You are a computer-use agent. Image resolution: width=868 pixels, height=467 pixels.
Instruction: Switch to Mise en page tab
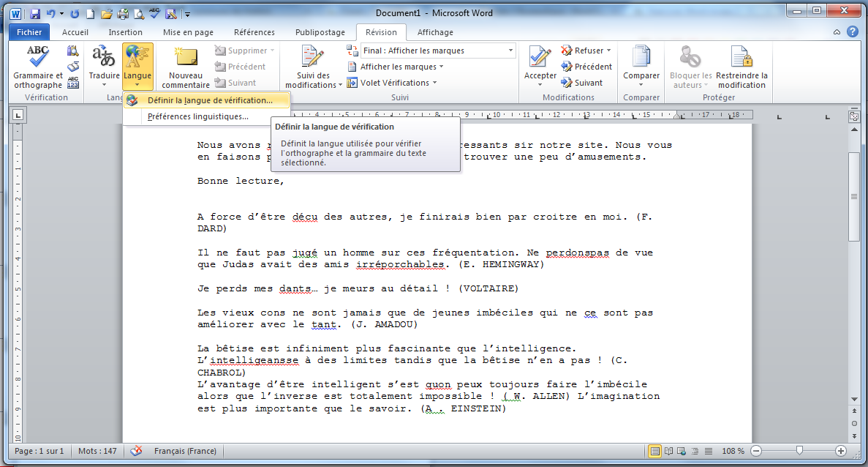point(188,32)
